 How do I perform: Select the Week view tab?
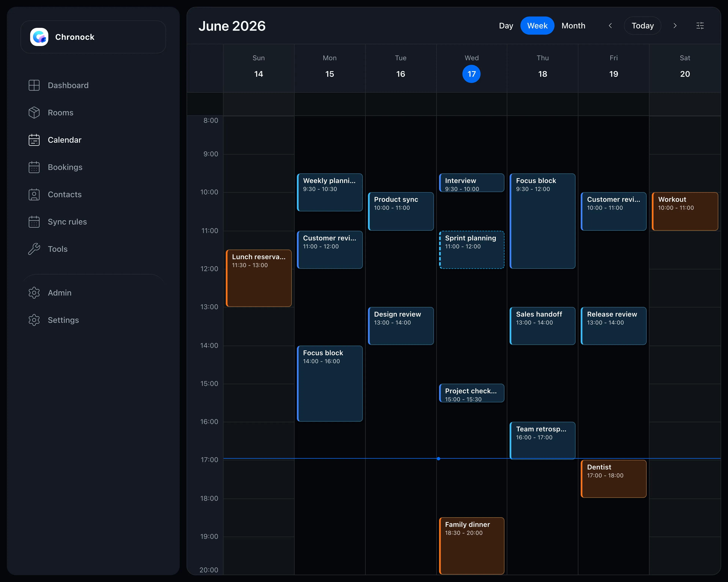pyautogui.click(x=537, y=26)
